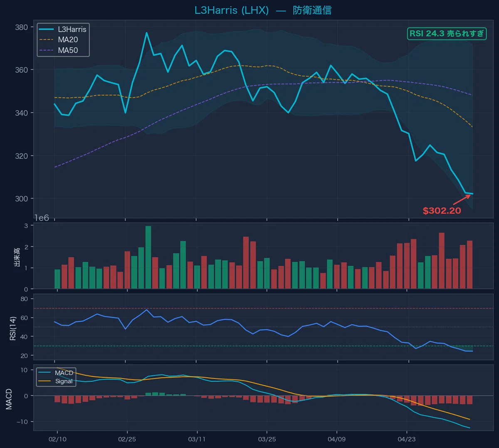Click the MACD legend entry
The width and height of the screenshot is (499, 448).
[56, 373]
